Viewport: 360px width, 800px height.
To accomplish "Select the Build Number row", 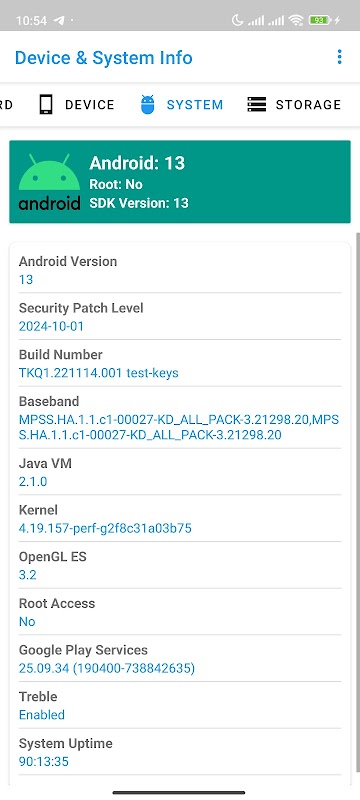I will point(180,363).
